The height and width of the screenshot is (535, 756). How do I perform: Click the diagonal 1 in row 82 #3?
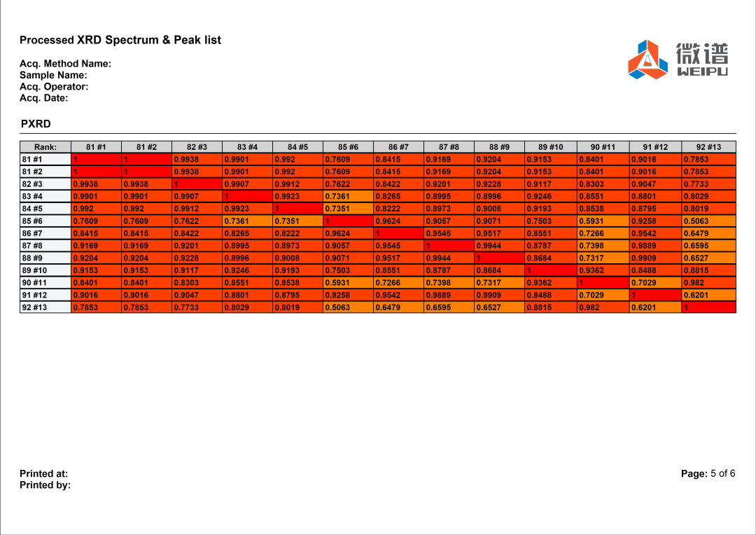[x=197, y=184]
